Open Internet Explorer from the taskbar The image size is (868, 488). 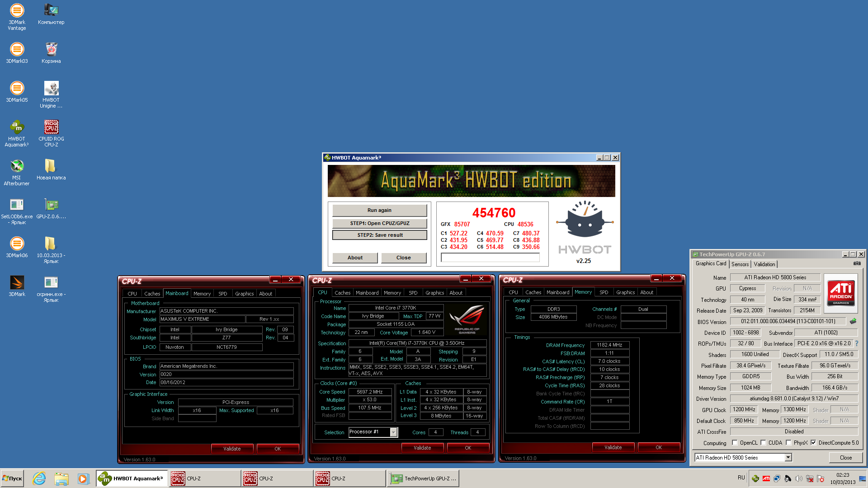[39, 479]
